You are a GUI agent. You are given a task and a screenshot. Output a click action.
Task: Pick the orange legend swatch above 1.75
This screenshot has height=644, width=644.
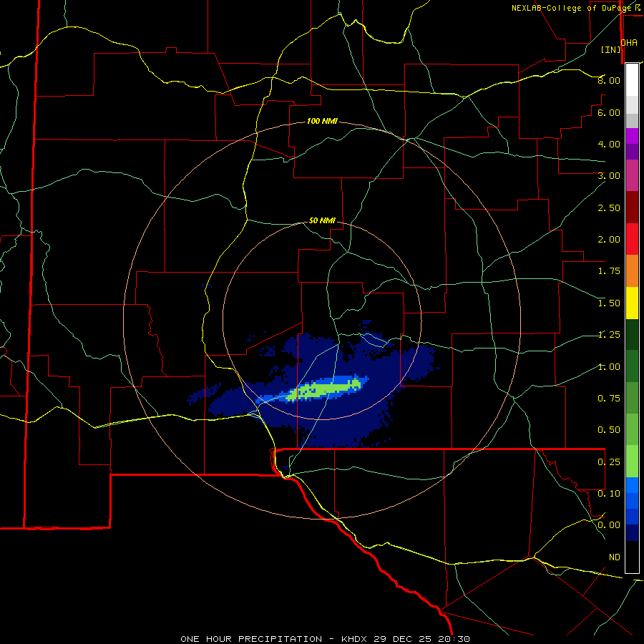pos(632,271)
